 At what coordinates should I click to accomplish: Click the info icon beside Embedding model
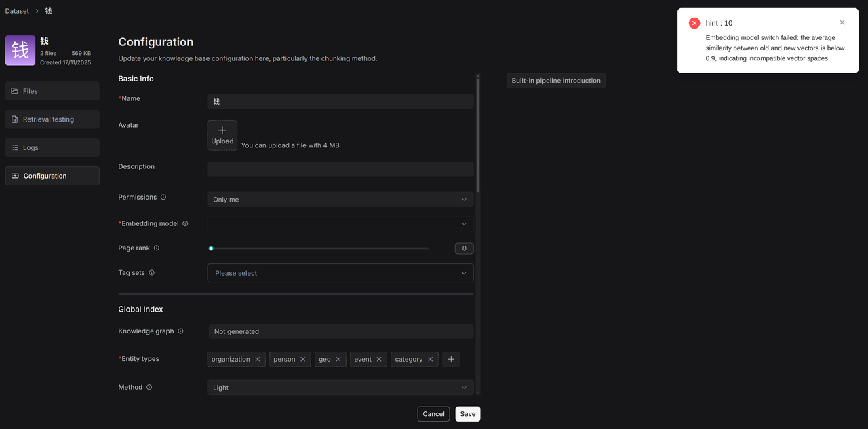point(185,224)
